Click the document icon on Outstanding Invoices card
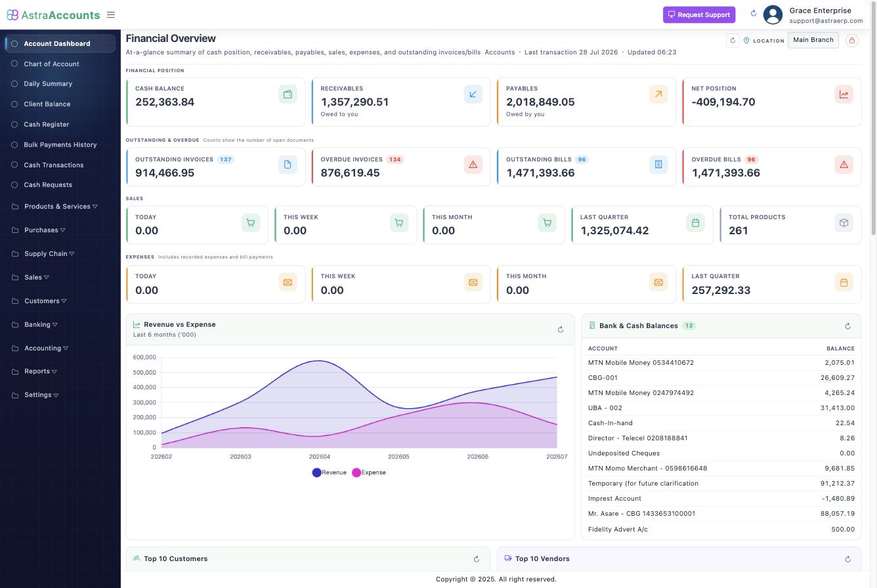Image resolution: width=877 pixels, height=588 pixels. [288, 165]
